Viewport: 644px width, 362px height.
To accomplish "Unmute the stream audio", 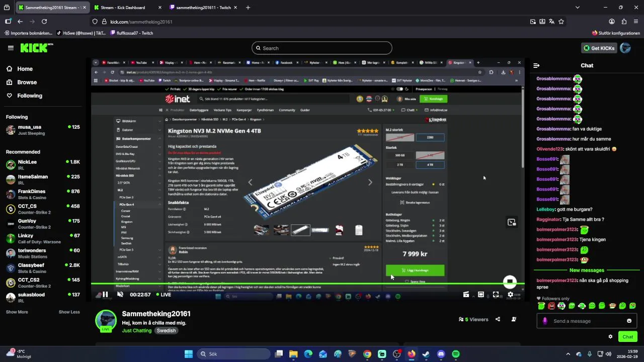I will pos(120,295).
